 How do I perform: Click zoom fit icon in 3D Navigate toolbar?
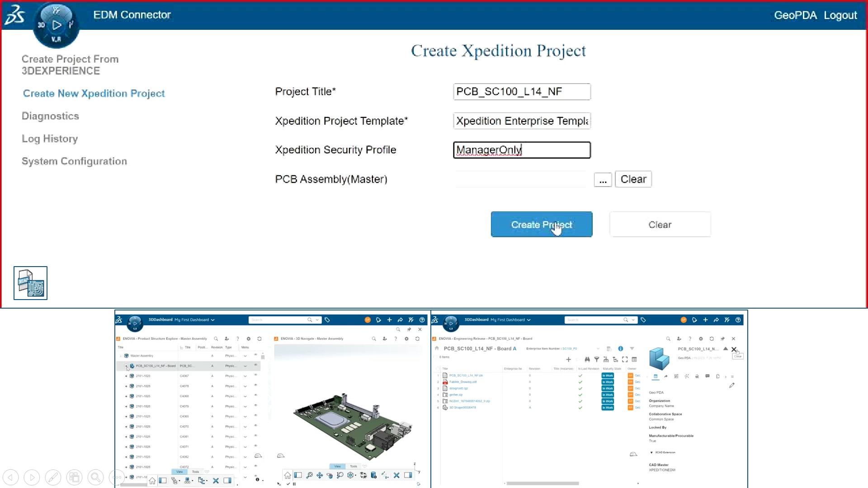(x=309, y=475)
